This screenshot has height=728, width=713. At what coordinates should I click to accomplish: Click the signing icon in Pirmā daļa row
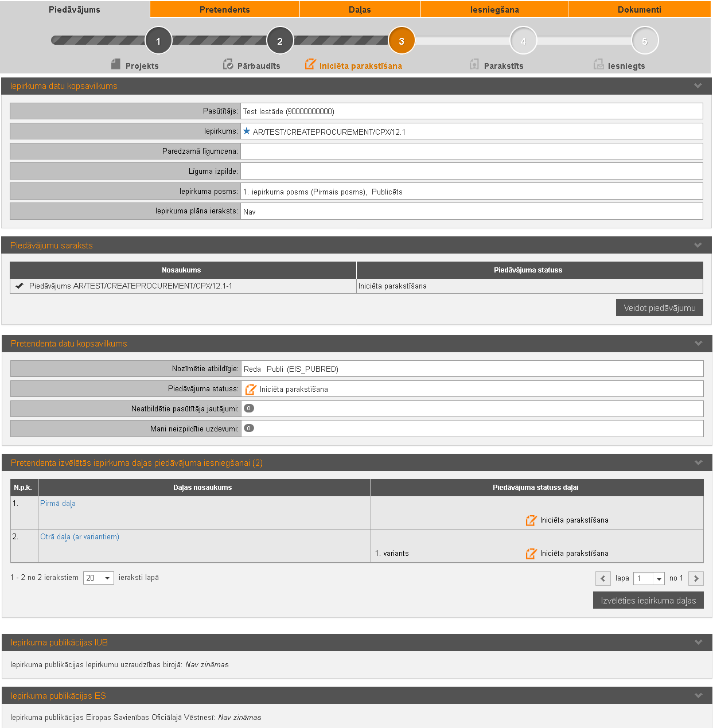coord(531,520)
